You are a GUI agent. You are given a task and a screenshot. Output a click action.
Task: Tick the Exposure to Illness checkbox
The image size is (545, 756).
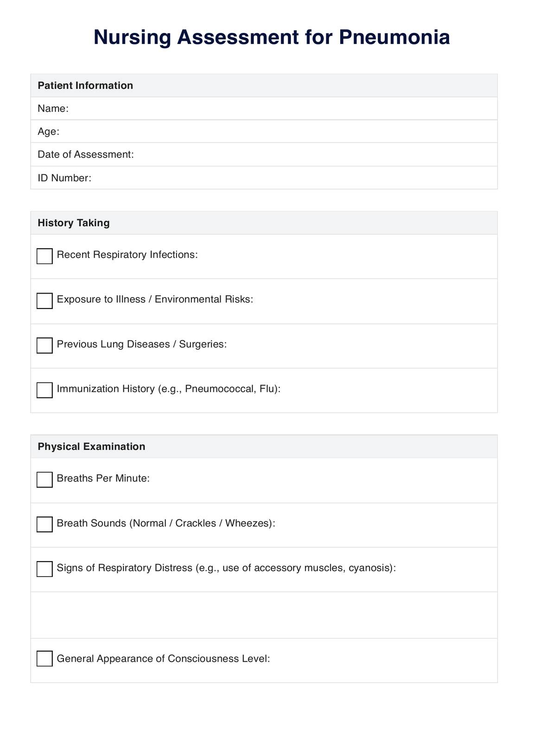point(44,301)
